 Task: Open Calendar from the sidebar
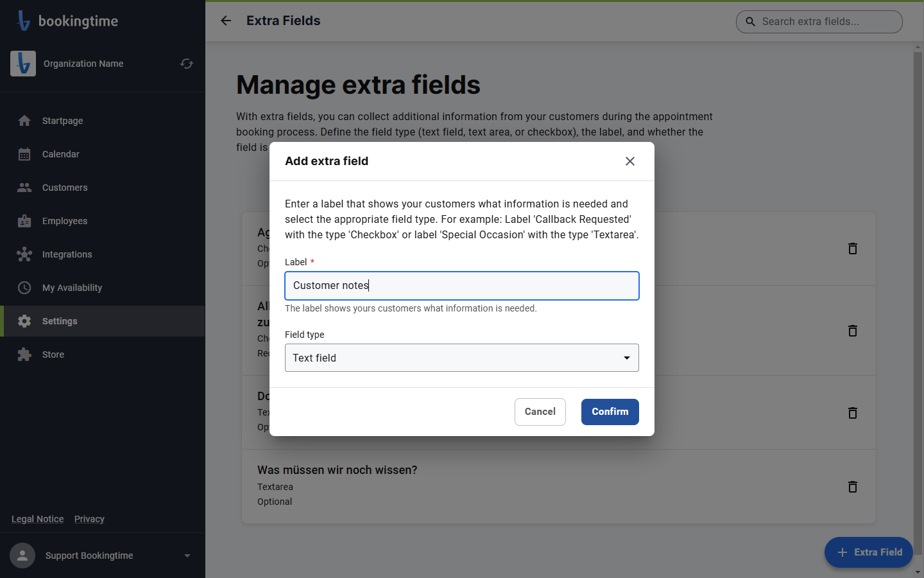[x=103, y=154]
